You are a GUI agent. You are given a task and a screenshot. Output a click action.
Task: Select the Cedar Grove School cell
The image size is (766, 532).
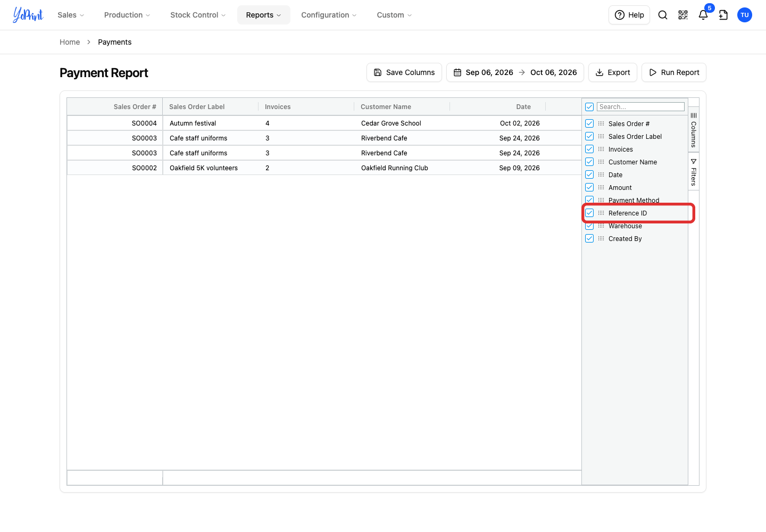(402, 123)
